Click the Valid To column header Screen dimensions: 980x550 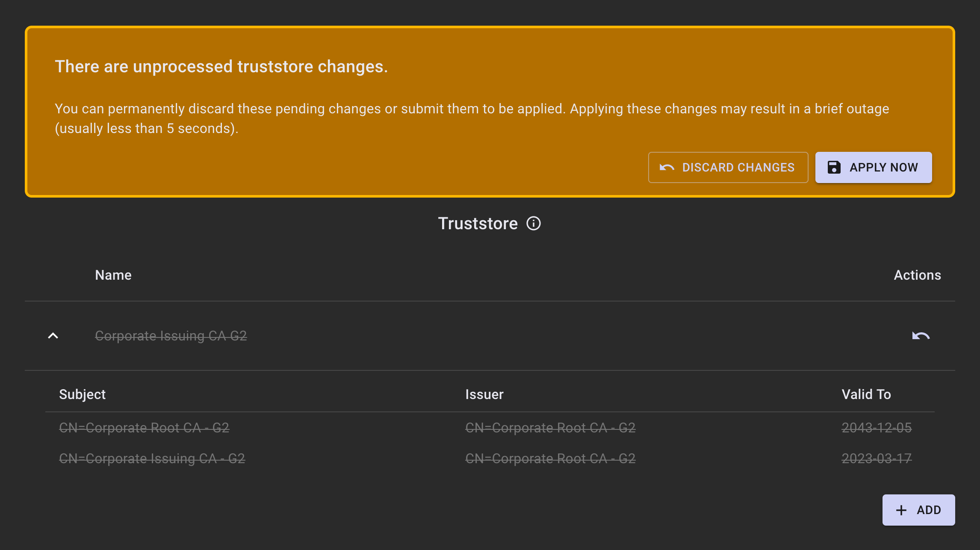click(866, 394)
